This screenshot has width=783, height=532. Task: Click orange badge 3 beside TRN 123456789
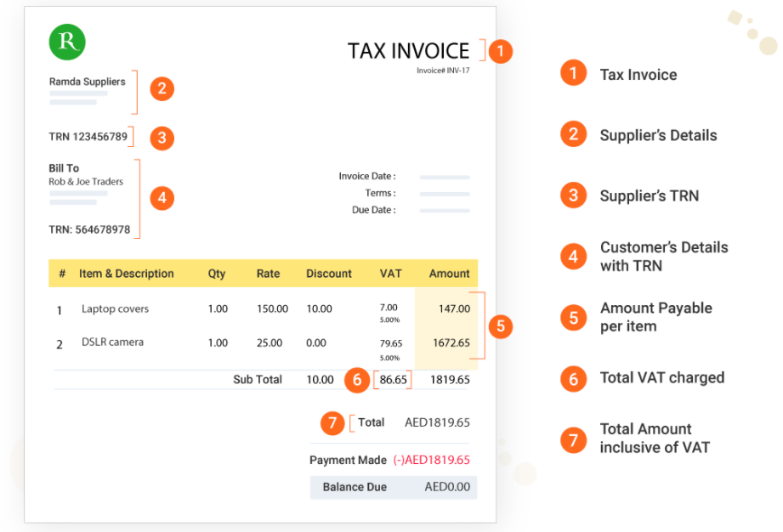tap(162, 137)
